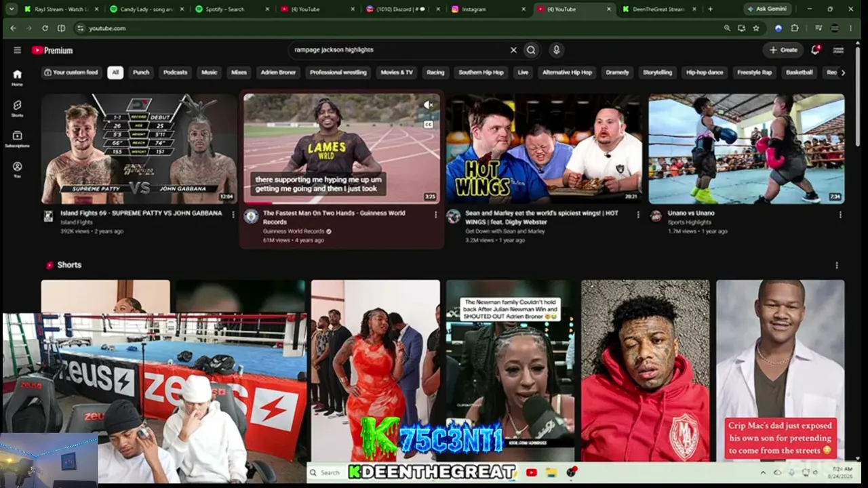
Task: Bookmark this page with the star icon
Action: 756,28
